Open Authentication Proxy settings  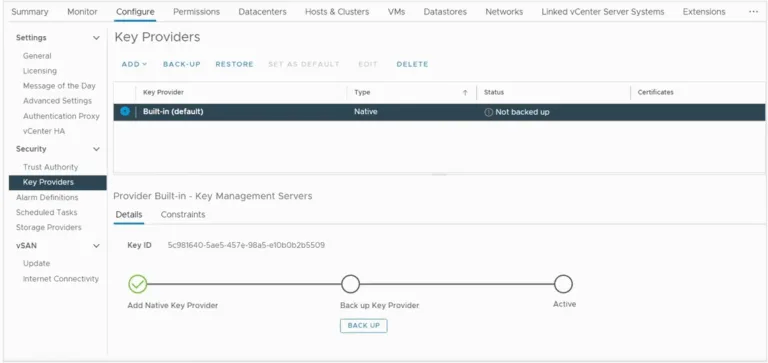61,116
